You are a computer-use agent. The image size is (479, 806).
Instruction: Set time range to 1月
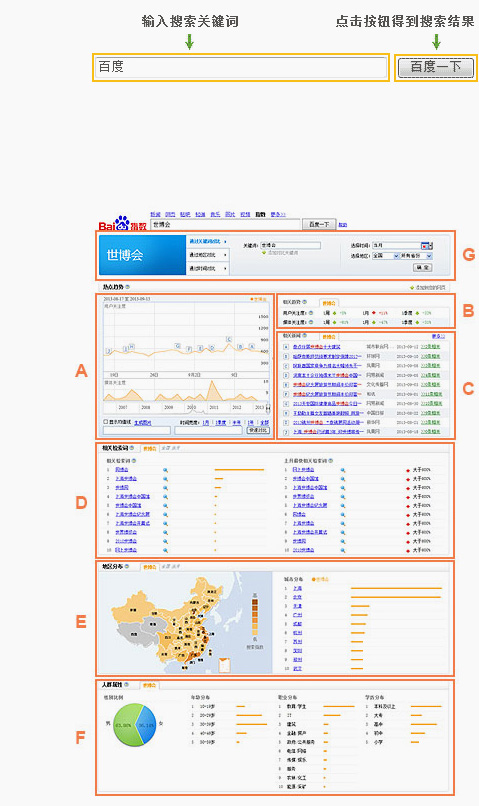(x=206, y=422)
